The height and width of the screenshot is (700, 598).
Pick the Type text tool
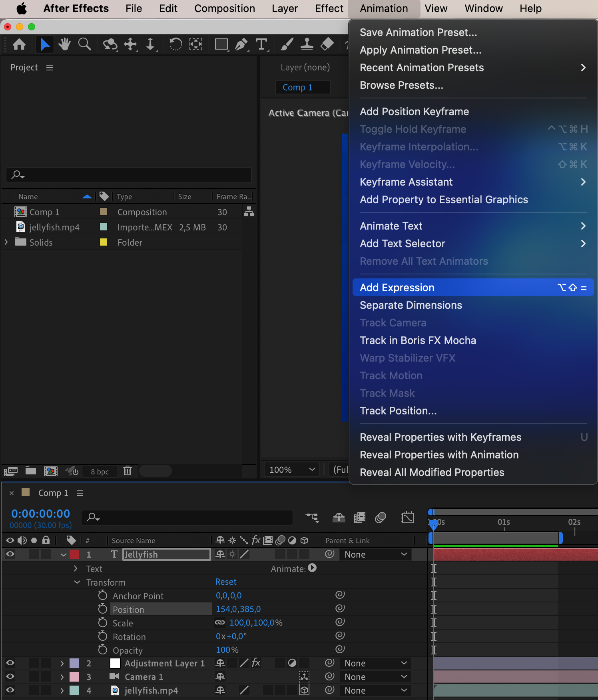261,44
